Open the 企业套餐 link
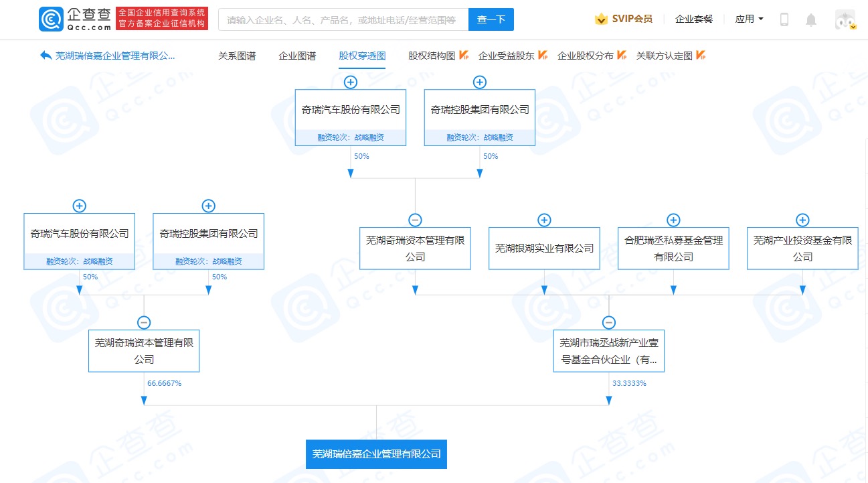This screenshot has width=868, height=483. click(x=694, y=19)
